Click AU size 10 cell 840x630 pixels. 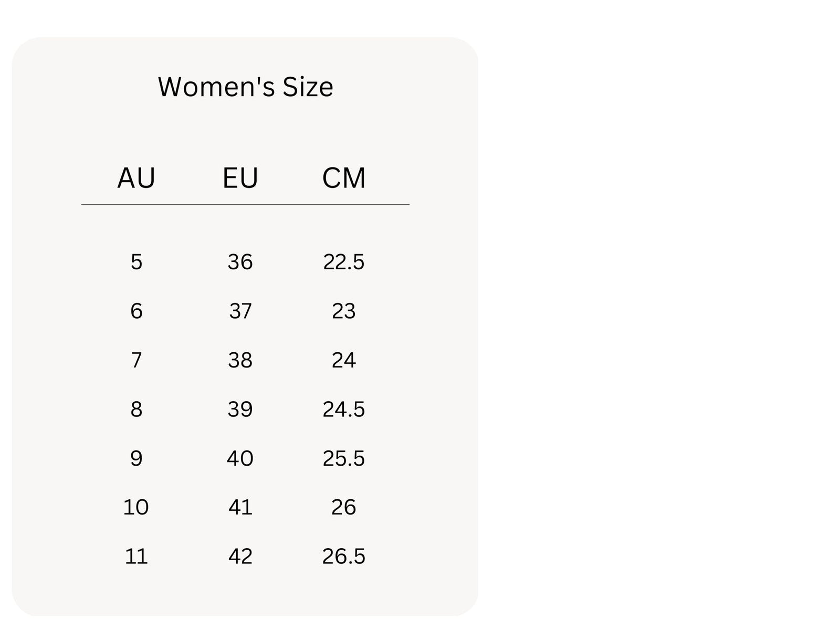tap(136, 507)
